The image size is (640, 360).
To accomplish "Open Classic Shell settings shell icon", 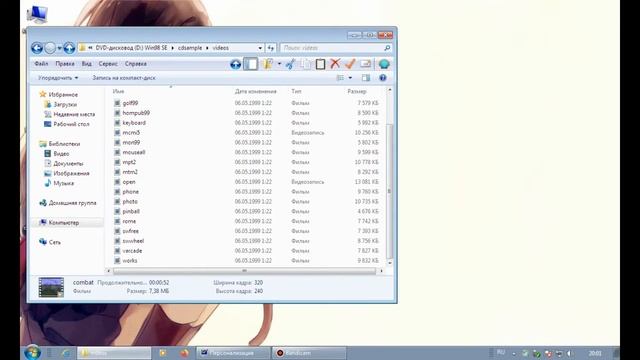I will pyautogui.click(x=384, y=64).
